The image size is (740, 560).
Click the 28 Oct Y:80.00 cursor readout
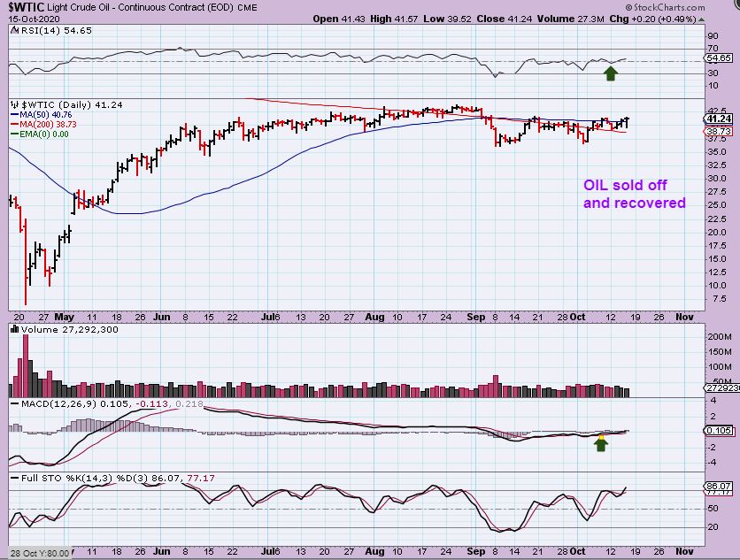[x=40, y=553]
